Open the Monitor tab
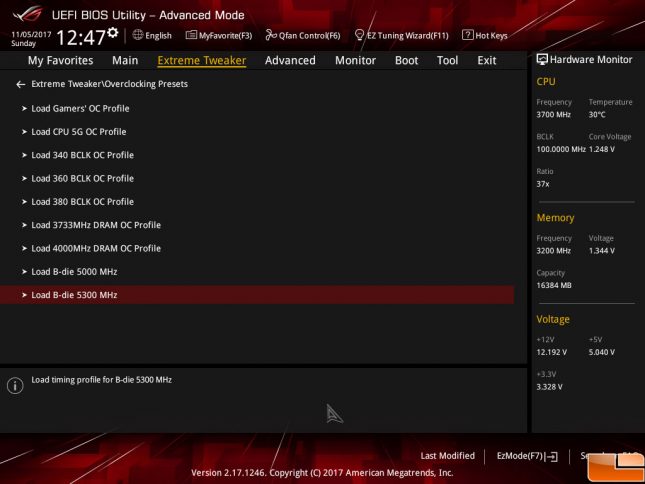 pos(355,60)
